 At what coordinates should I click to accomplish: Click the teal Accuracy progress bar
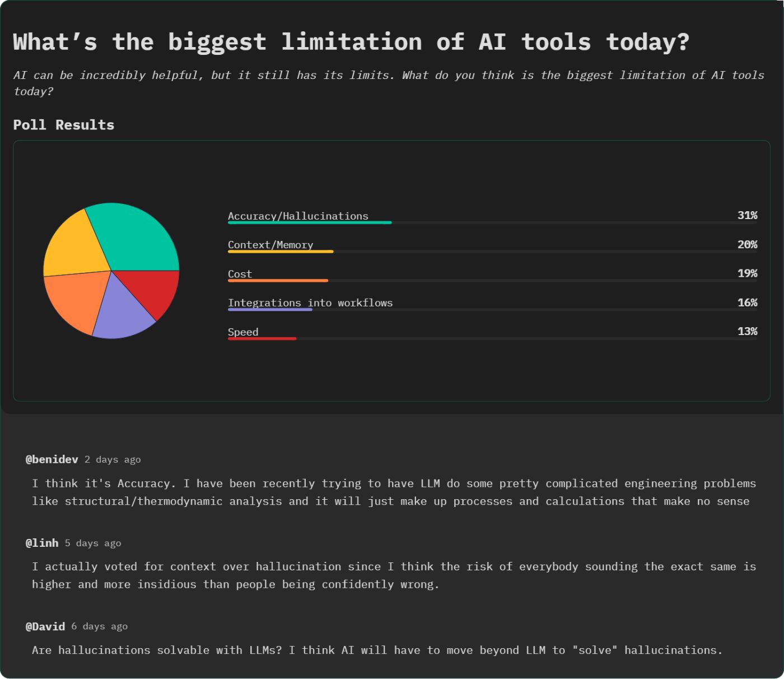click(310, 223)
